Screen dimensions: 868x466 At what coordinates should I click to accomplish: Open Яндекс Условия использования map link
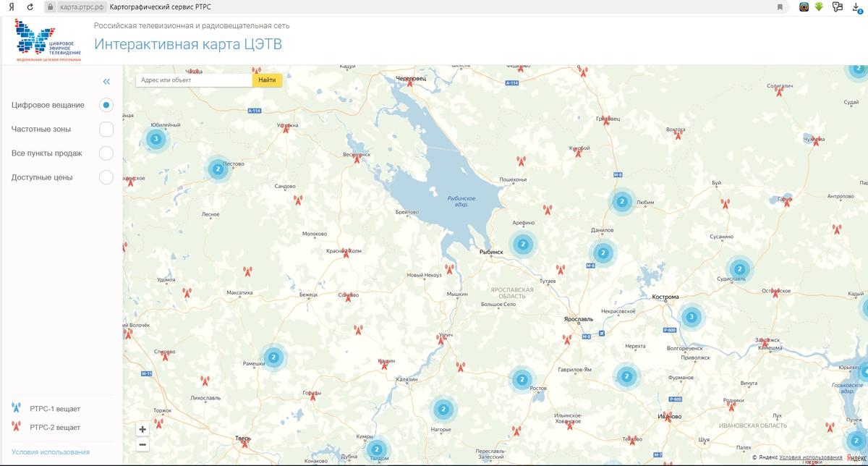810,457
